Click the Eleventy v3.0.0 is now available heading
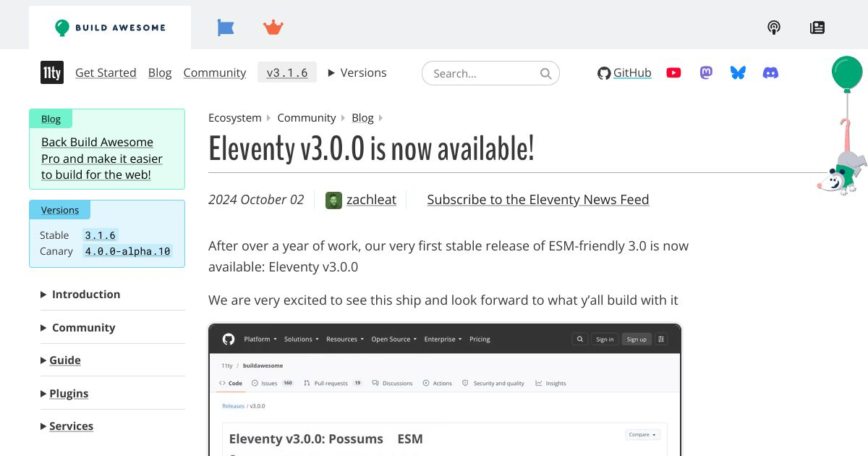Viewport: 868px width, 456px height. pos(371,149)
